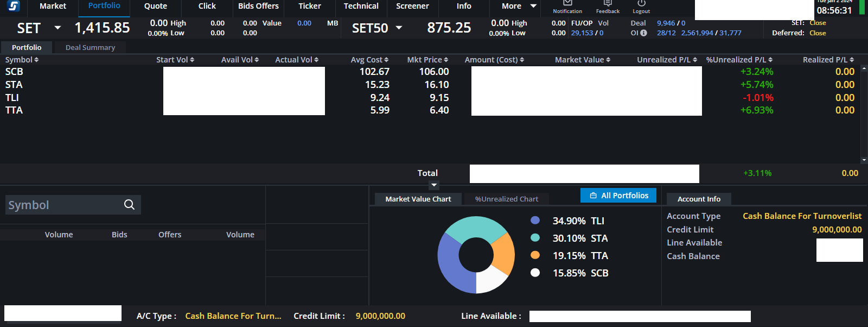Click the TTA orange legend swatch
The image size is (868, 327).
click(535, 255)
